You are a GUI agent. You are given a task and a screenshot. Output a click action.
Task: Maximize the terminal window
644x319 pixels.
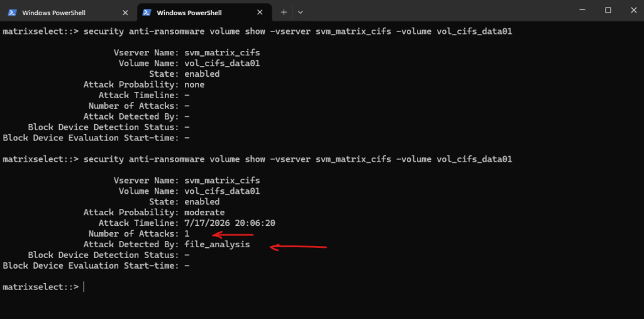tap(608, 10)
